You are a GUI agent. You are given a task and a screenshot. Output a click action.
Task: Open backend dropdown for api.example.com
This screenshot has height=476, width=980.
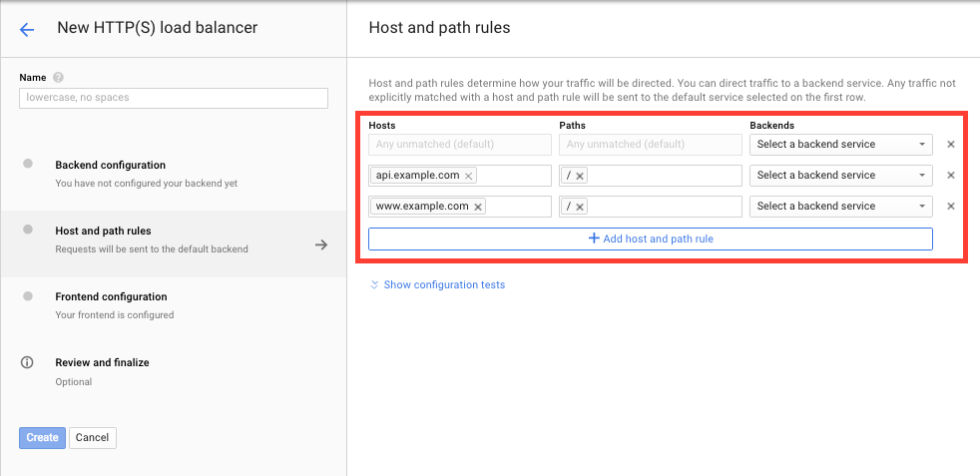pos(840,176)
